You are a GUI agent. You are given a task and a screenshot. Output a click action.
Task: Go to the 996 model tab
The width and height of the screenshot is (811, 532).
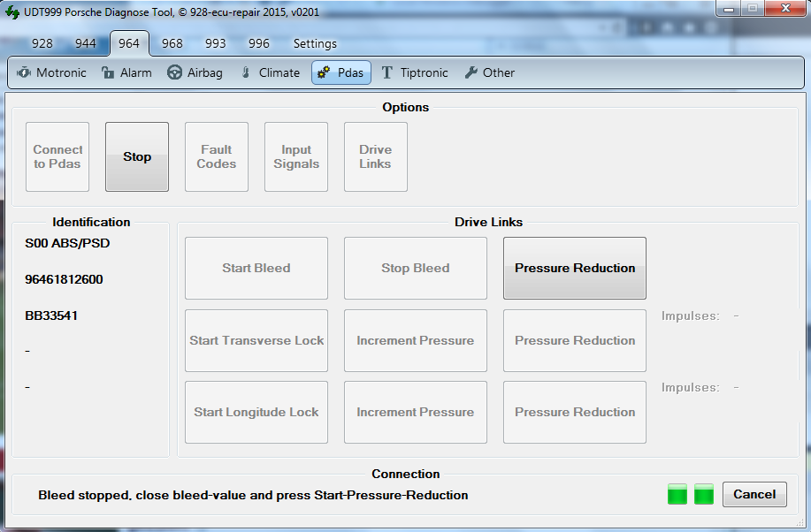(x=259, y=43)
